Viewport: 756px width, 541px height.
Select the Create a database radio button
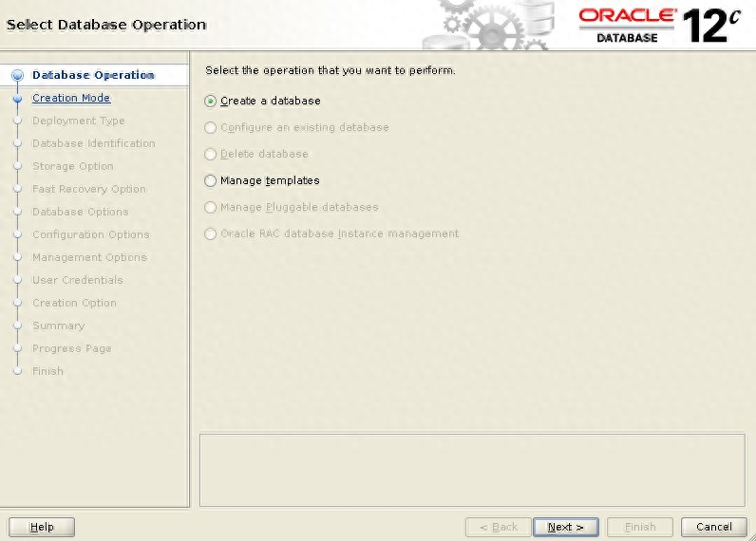tap(211, 101)
